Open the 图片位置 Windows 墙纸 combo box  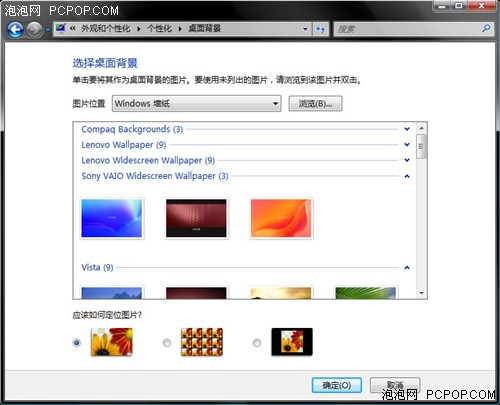(196, 103)
